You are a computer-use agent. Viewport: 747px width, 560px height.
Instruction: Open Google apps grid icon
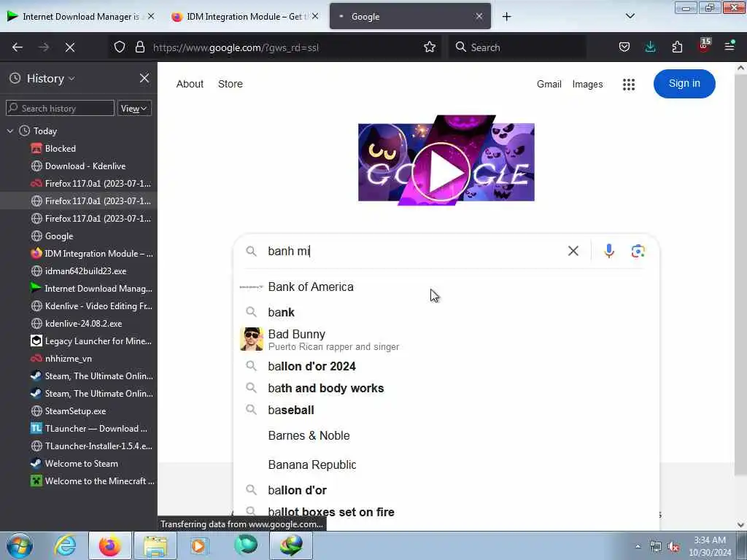click(x=629, y=85)
